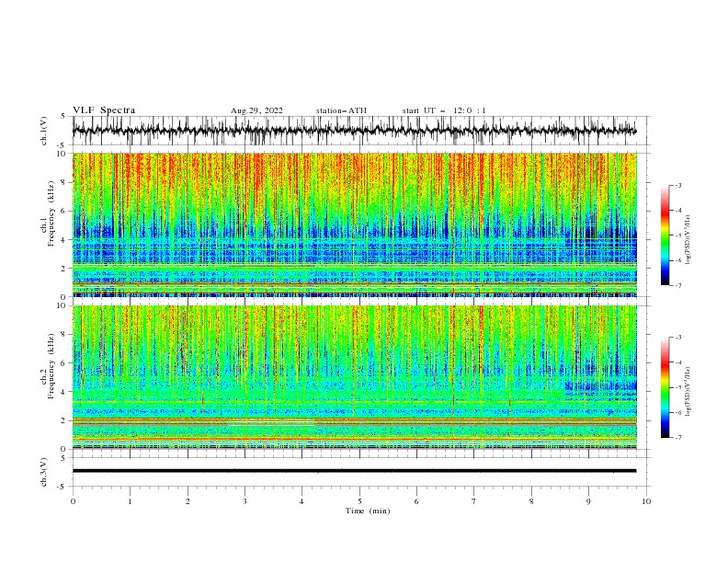Click the "station=ATH" header label

point(341,110)
